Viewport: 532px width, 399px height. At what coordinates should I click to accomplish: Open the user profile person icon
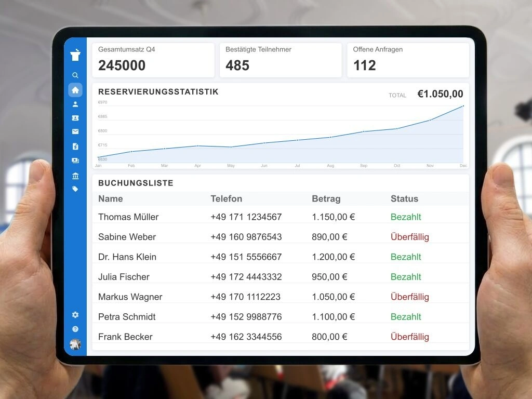tap(75, 104)
